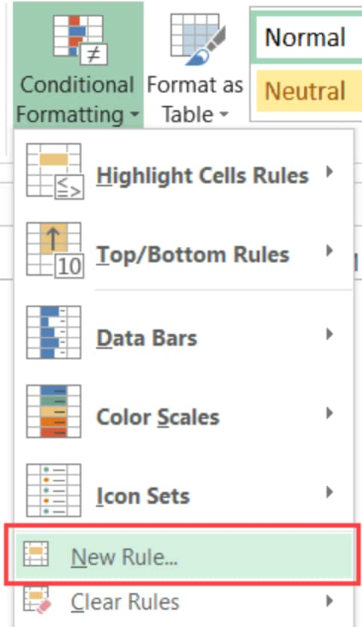Screen dimensions: 362x627
Task: Expand the Data Bars submenu arrow
Action: (330, 333)
